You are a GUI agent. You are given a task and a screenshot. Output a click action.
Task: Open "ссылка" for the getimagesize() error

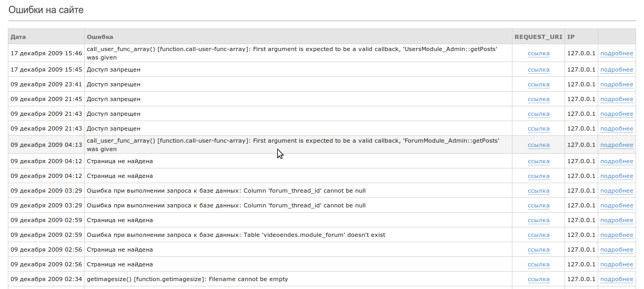(x=538, y=279)
